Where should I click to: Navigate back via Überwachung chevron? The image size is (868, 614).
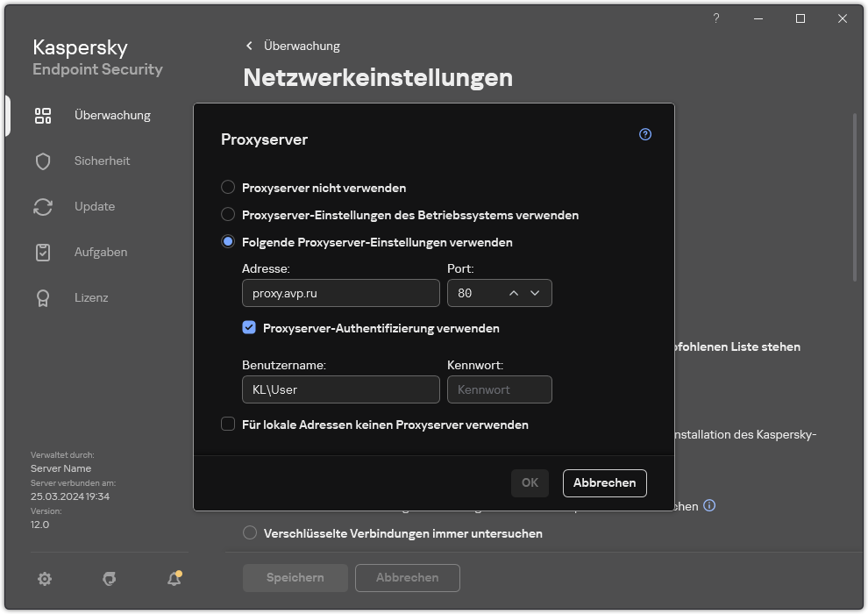click(250, 46)
